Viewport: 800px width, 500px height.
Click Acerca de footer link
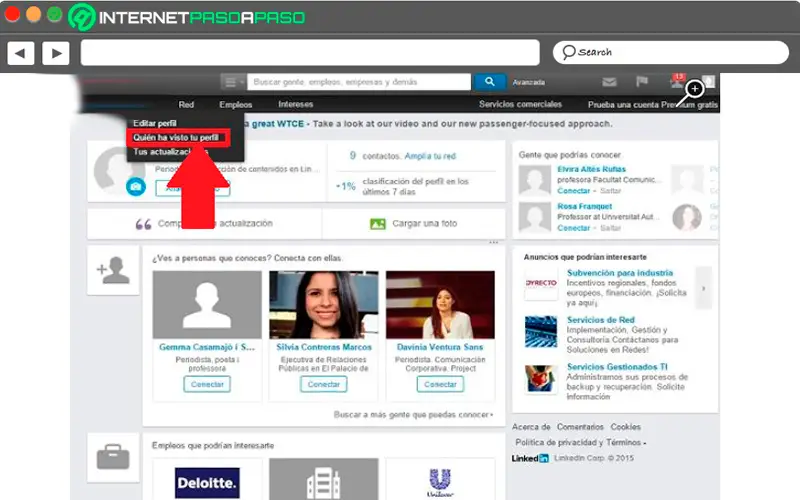(x=531, y=427)
